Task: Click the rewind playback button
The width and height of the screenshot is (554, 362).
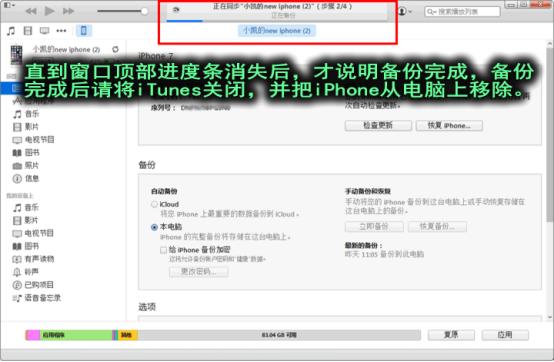Action: point(31,11)
